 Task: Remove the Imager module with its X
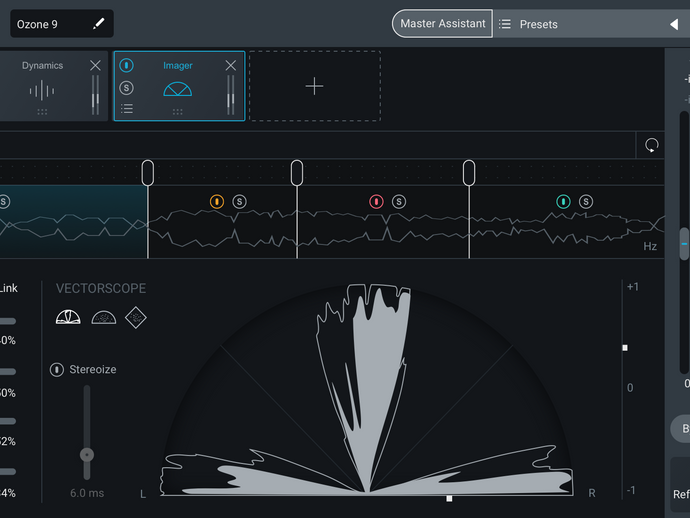coord(231,66)
